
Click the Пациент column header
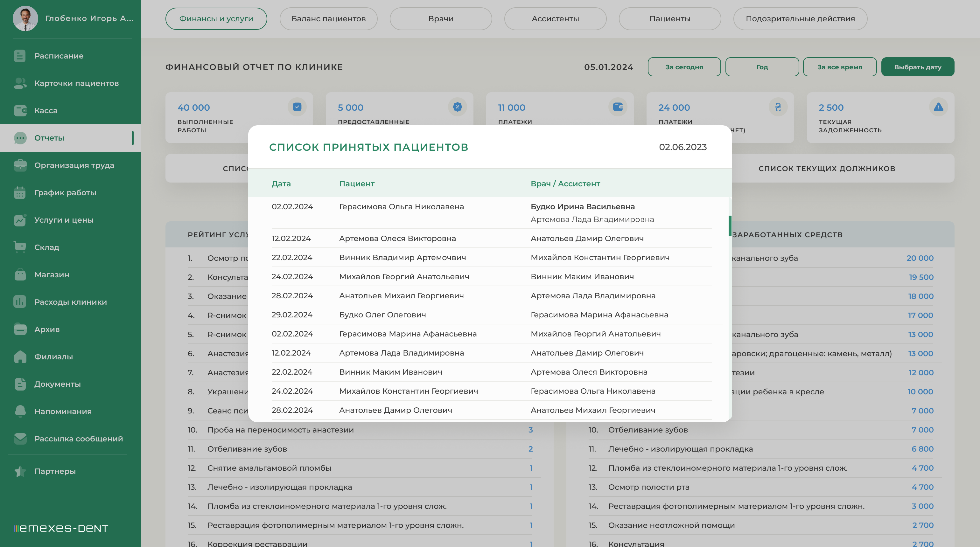(x=356, y=183)
